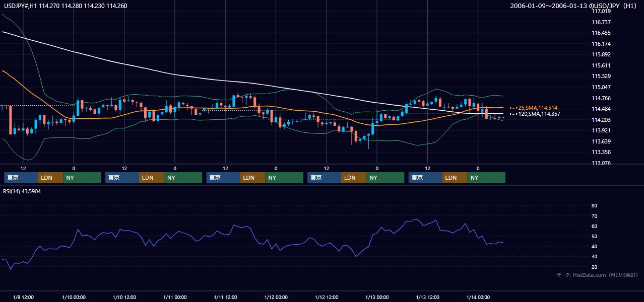Select the RSI(14) 43.5904 indicator label
Viewport: 644px width, 302px height.
22,192
